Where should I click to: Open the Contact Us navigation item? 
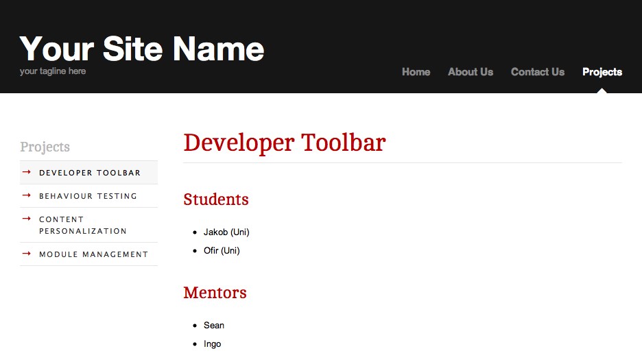(x=537, y=72)
